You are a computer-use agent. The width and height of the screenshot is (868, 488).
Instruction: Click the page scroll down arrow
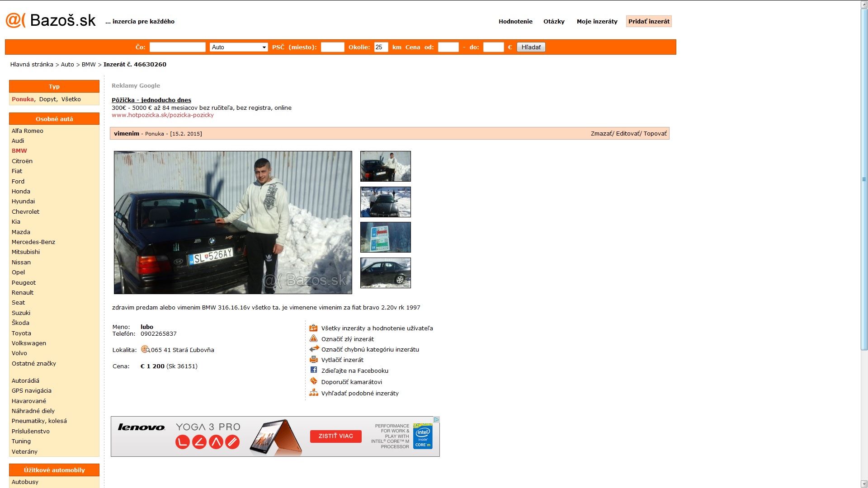click(863, 483)
